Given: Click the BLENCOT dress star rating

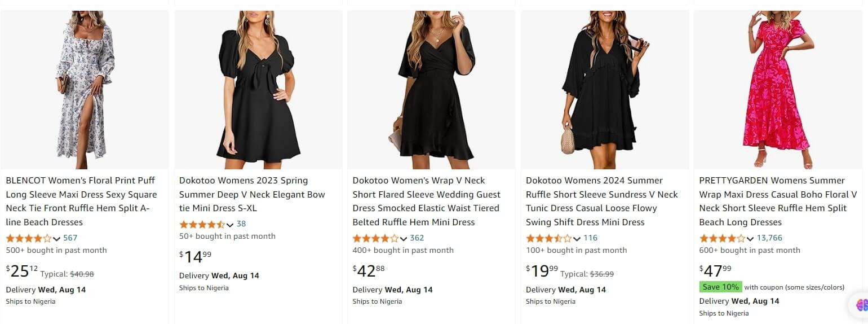Looking at the screenshot, I should tap(29, 238).
